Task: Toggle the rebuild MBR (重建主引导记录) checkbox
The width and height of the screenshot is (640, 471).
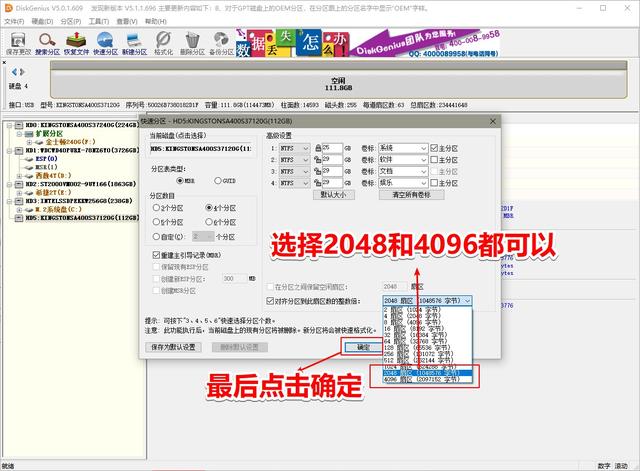Action: click(156, 255)
